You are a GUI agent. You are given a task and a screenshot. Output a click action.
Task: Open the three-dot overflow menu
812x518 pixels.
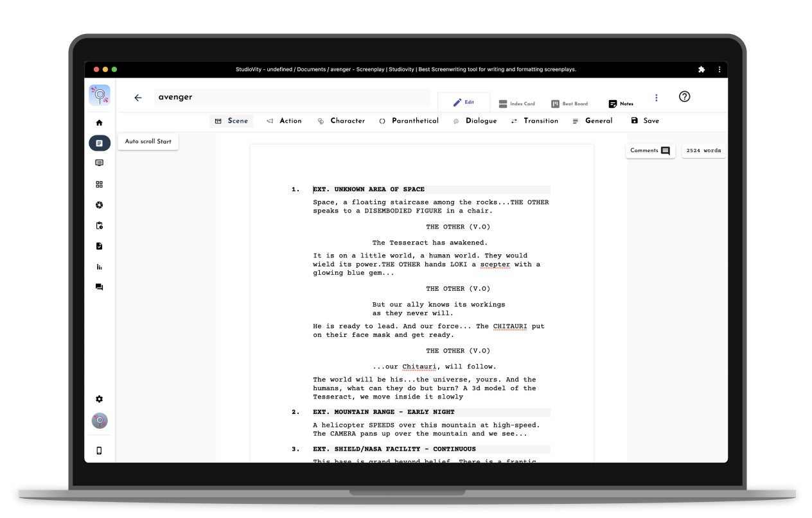pyautogui.click(x=656, y=98)
